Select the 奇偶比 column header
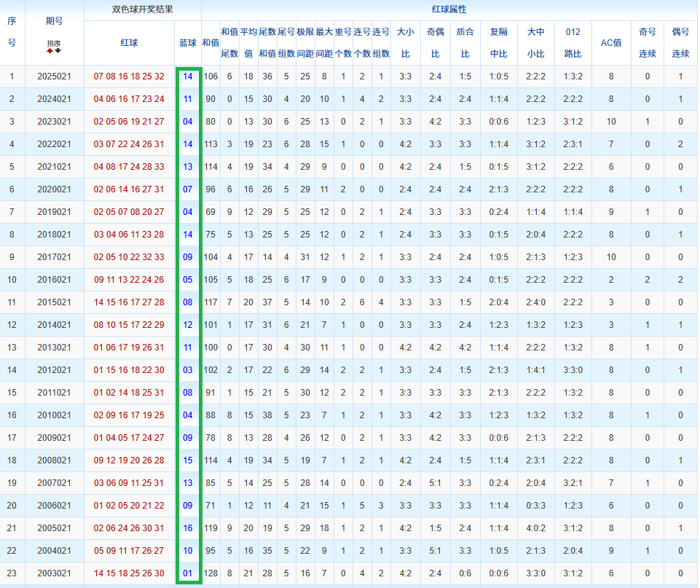The width and height of the screenshot is (700, 588). (435, 43)
